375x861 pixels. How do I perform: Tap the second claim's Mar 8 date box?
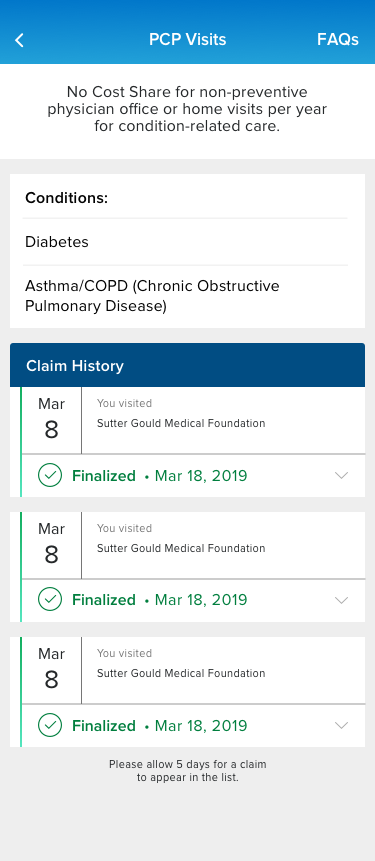(x=51, y=545)
